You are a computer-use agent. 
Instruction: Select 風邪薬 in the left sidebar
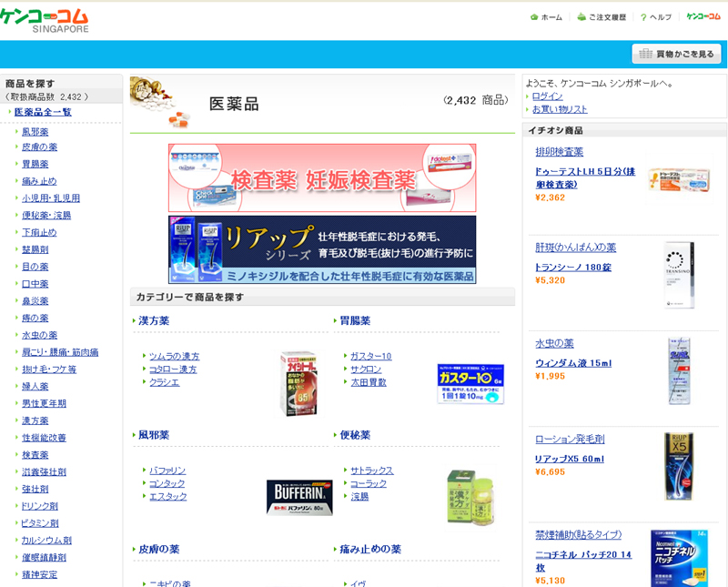pyautogui.click(x=35, y=132)
